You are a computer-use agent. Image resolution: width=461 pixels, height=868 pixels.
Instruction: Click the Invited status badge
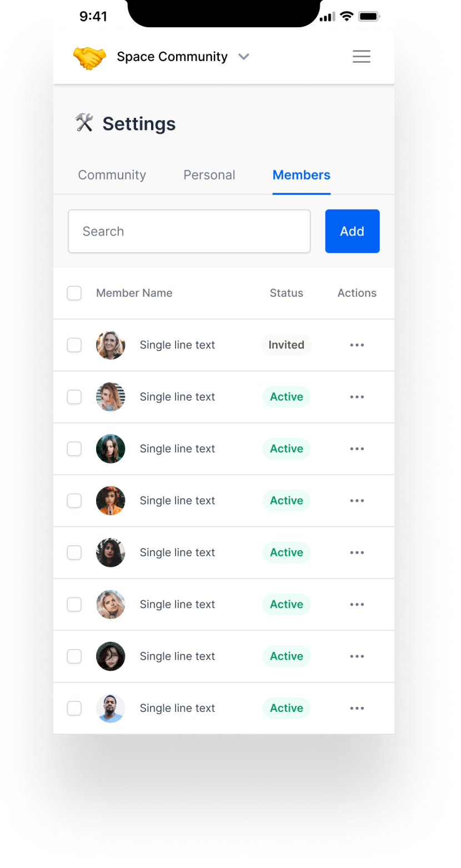[286, 345]
